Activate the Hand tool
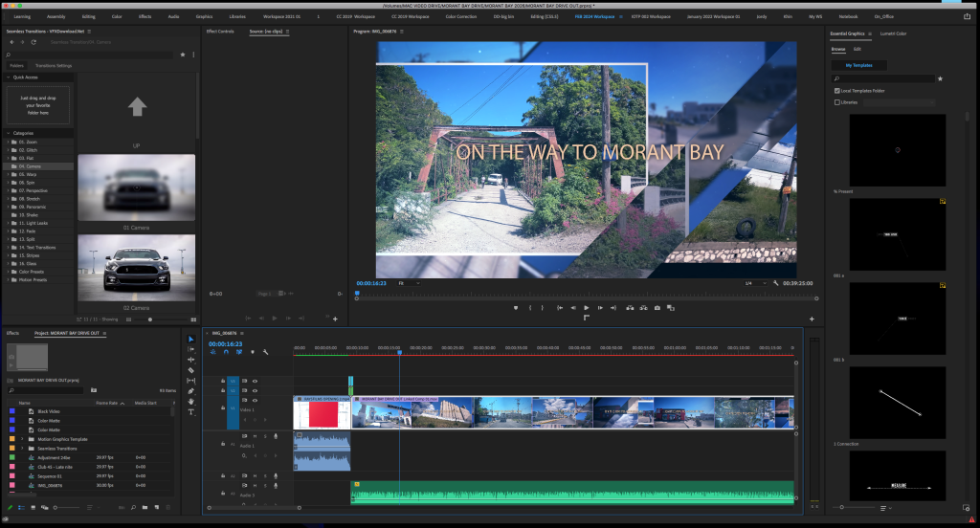980x528 pixels. pos(191,402)
